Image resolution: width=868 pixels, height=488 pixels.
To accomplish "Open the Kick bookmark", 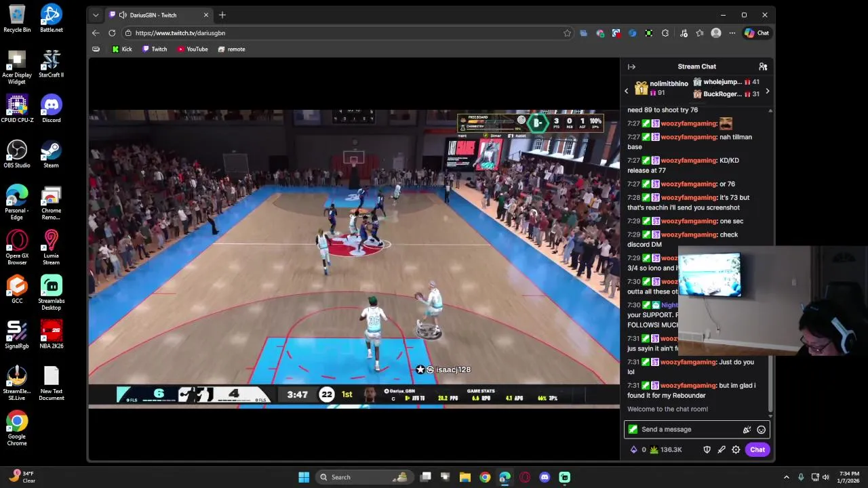I will tap(122, 49).
